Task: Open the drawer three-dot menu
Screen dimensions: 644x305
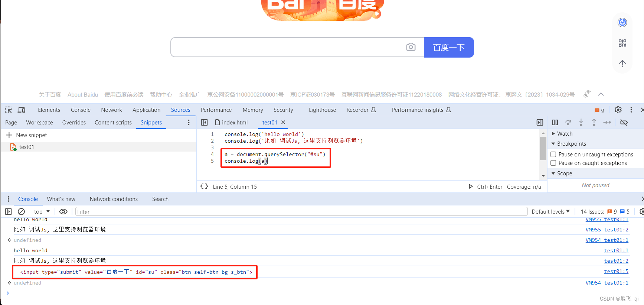Action: (8, 199)
